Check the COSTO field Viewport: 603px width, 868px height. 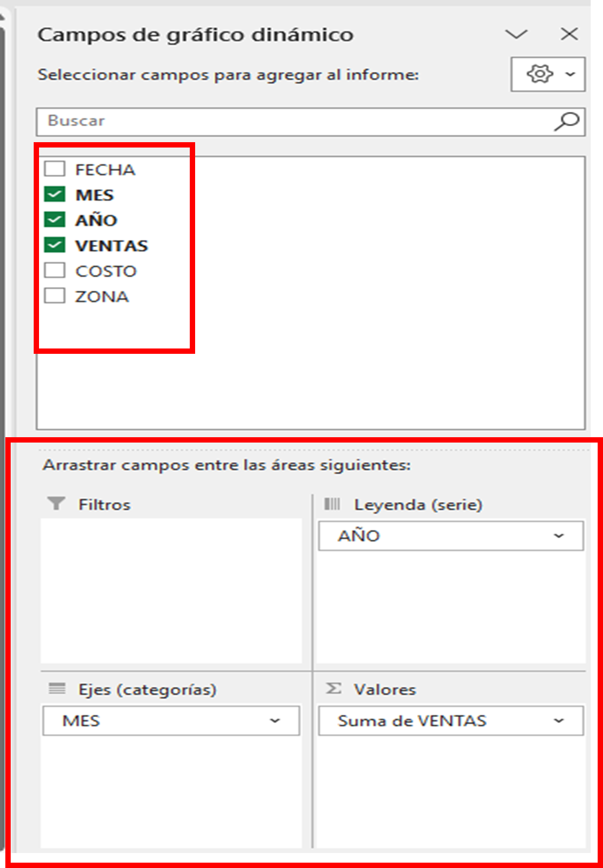point(55,270)
